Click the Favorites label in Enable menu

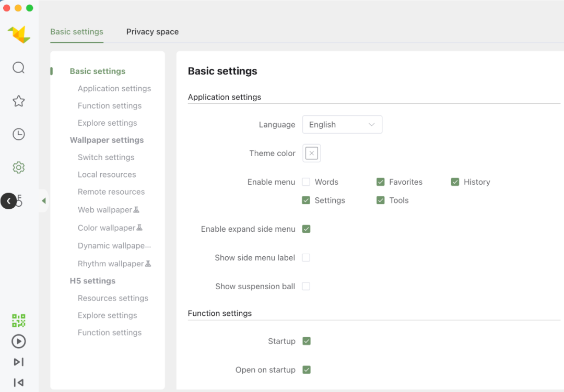coord(406,182)
